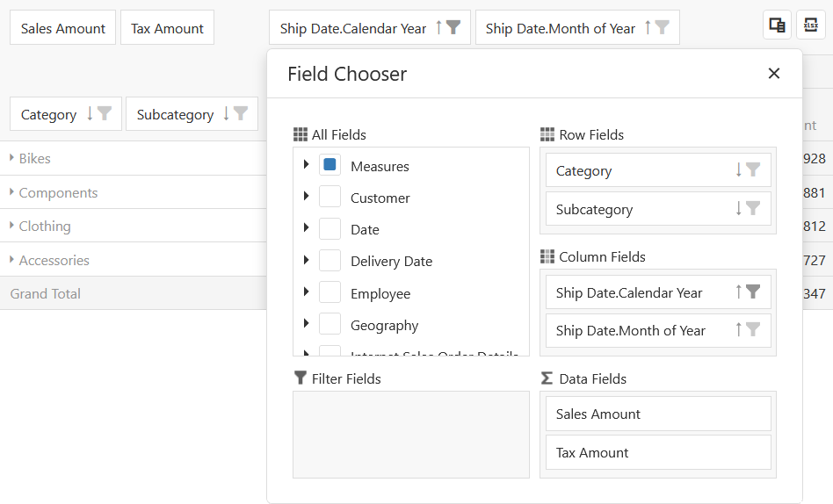Click the empty Filter Fields area
Image resolution: width=833 pixels, height=504 pixels.
pyautogui.click(x=410, y=435)
